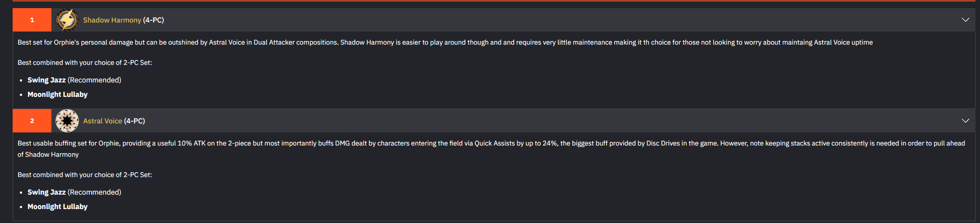980x223 pixels.
Task: Click the Shadow Harmony lightning disc icon
Action: 67,20
